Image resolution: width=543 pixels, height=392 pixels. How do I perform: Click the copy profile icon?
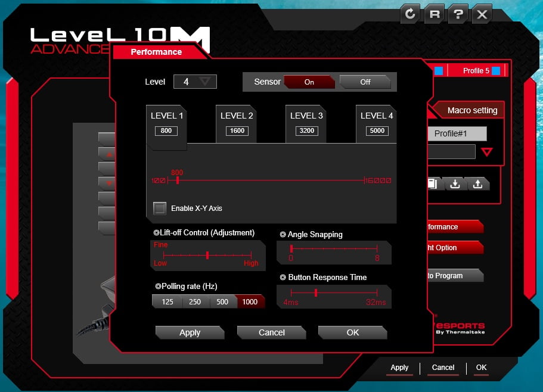(433, 183)
